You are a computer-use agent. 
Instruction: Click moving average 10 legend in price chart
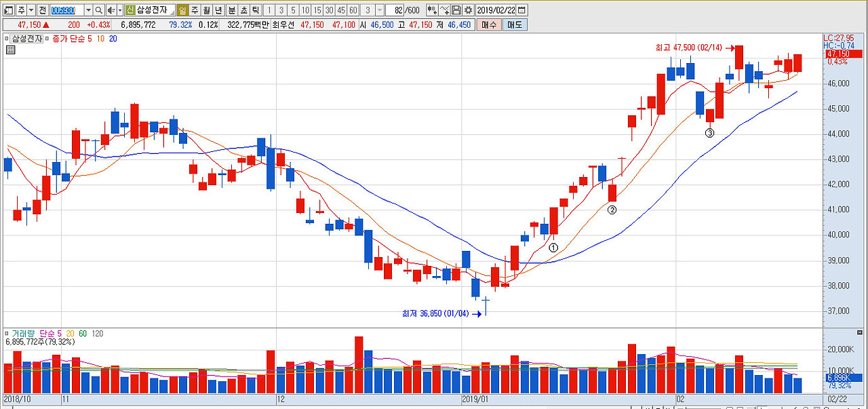point(101,39)
